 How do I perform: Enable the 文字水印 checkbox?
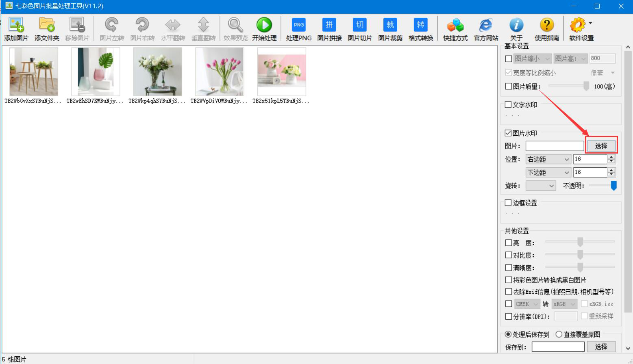(508, 105)
